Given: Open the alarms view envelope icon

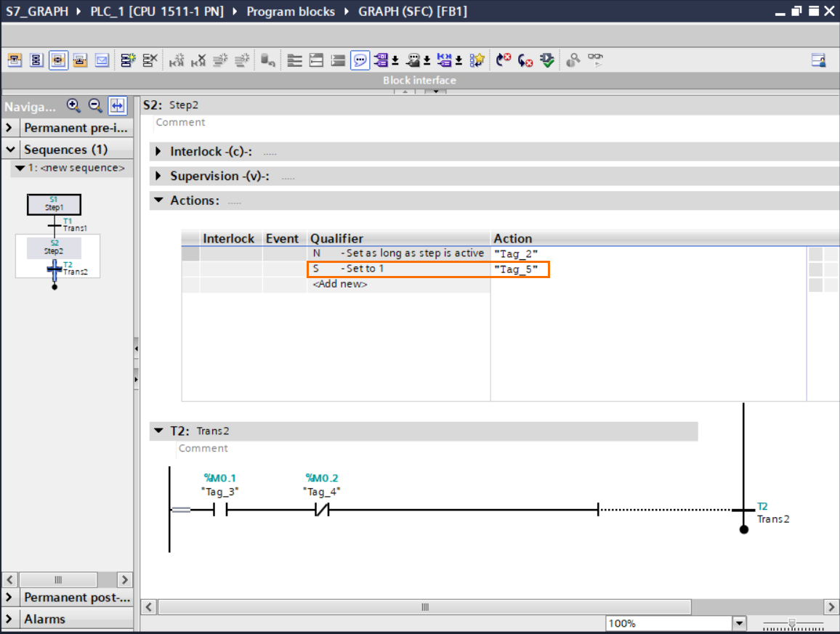Looking at the screenshot, I should click(102, 60).
